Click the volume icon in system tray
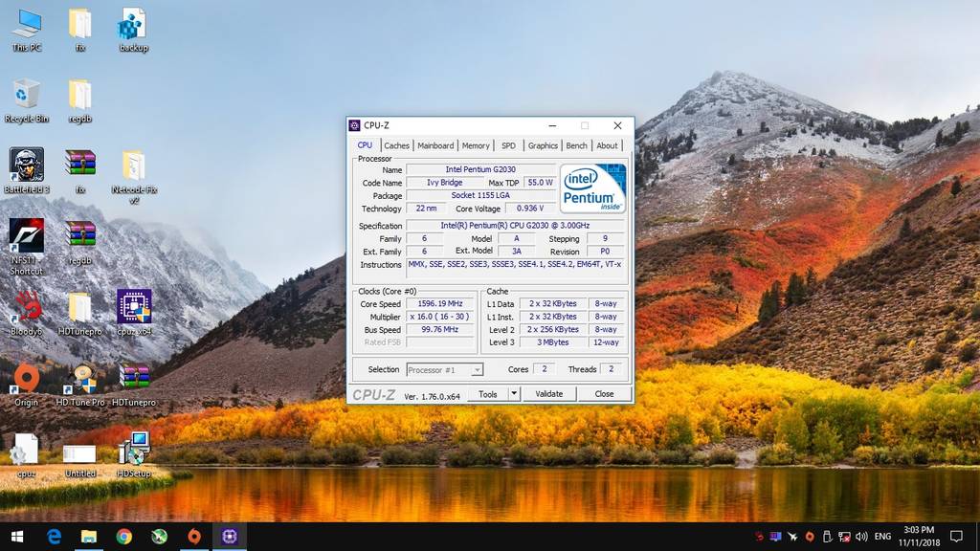980x551 pixels. (x=861, y=537)
